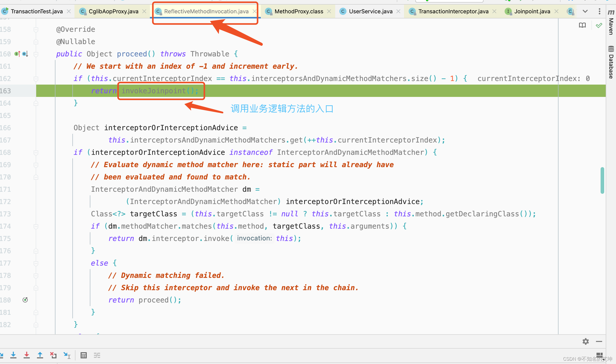Close the TransactionTest.java tab

(69, 11)
